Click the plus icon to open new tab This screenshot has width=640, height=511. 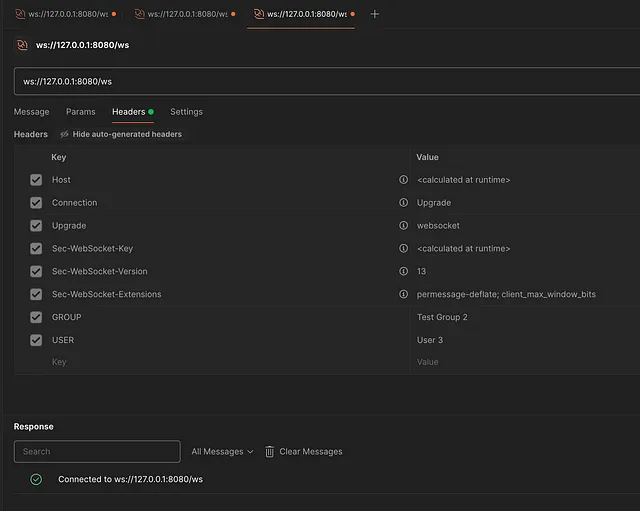375,14
